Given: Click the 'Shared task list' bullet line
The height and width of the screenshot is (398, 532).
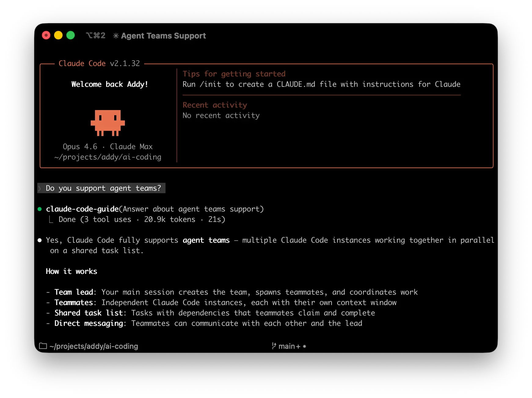Looking at the screenshot, I should pos(210,313).
